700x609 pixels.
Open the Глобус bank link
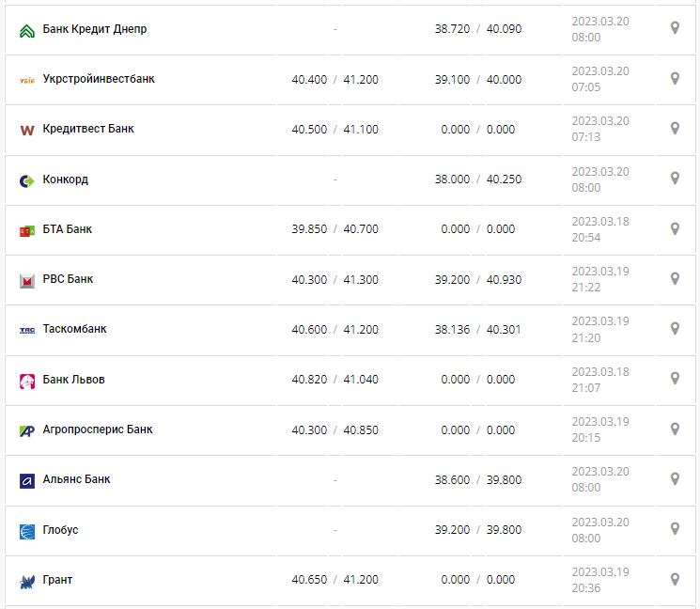click(61, 530)
